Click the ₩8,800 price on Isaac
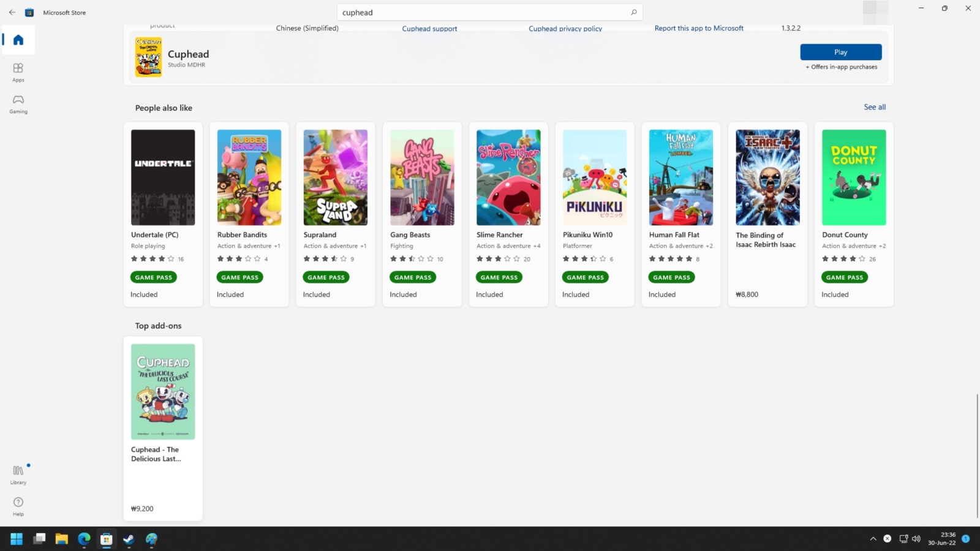Image resolution: width=980 pixels, height=551 pixels. [x=747, y=294]
